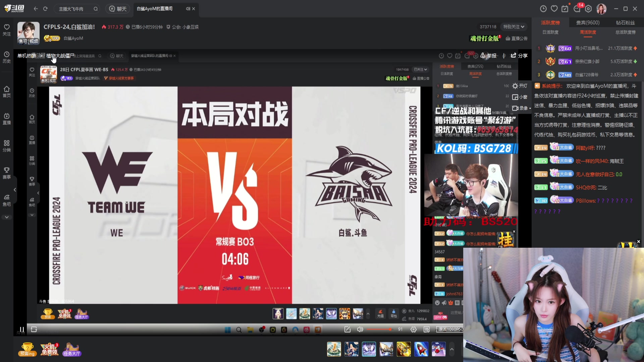Click the Douyu logo in title bar
Image resolution: width=644 pixels, height=362 pixels.
click(14, 9)
